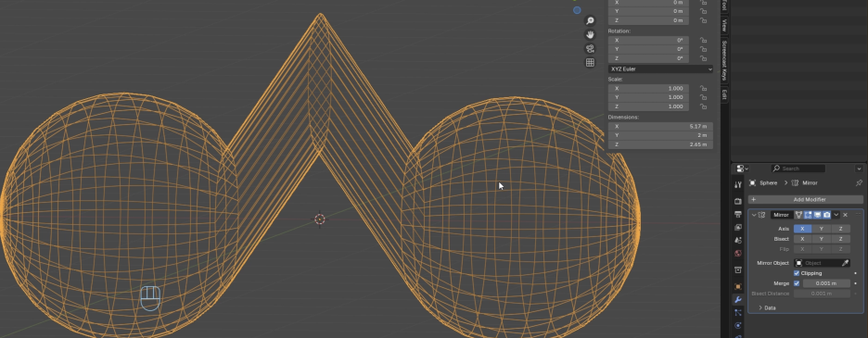The image size is (868, 338).
Task: Toggle Mirror modifier render camera icon
Action: click(x=826, y=215)
